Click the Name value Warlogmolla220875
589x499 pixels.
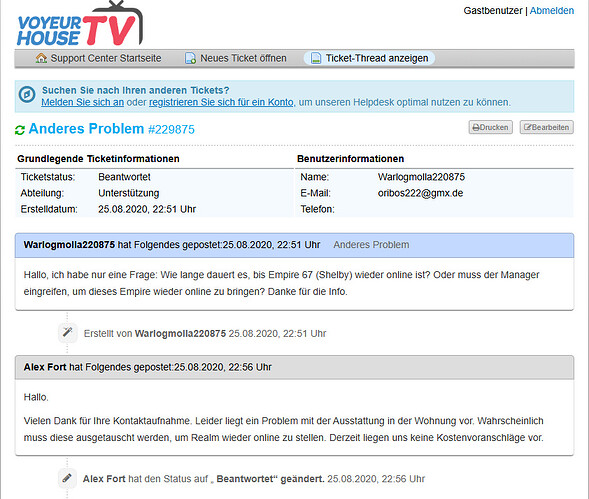click(421, 177)
